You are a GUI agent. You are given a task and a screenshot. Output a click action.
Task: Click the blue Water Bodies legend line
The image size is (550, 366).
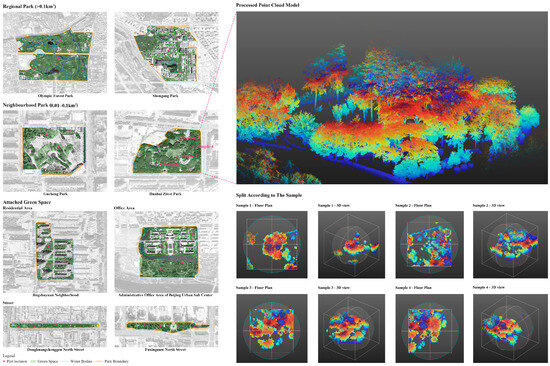click(65, 361)
